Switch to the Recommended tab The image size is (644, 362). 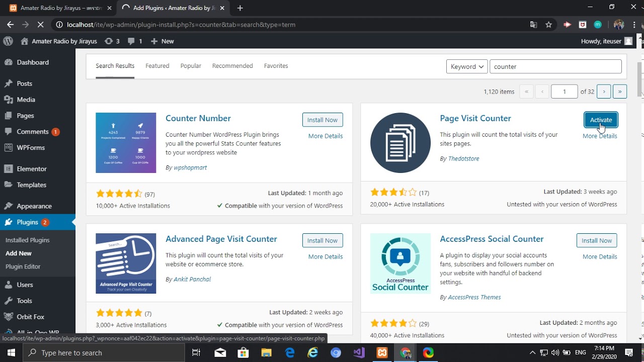232,66
